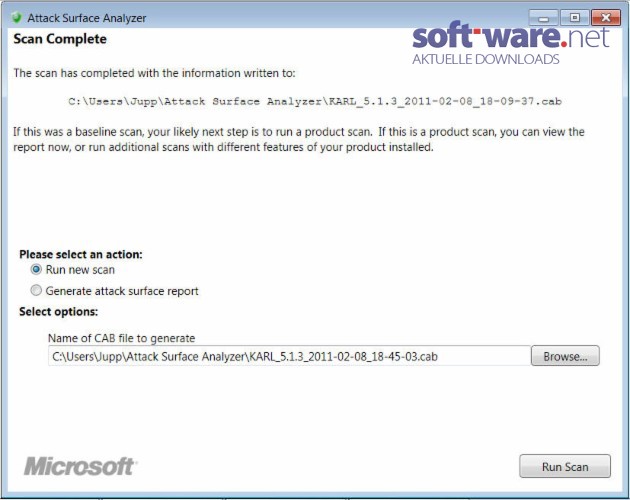The height and width of the screenshot is (500, 630).
Task: Click the soft-ware.net logo
Action: (511, 36)
